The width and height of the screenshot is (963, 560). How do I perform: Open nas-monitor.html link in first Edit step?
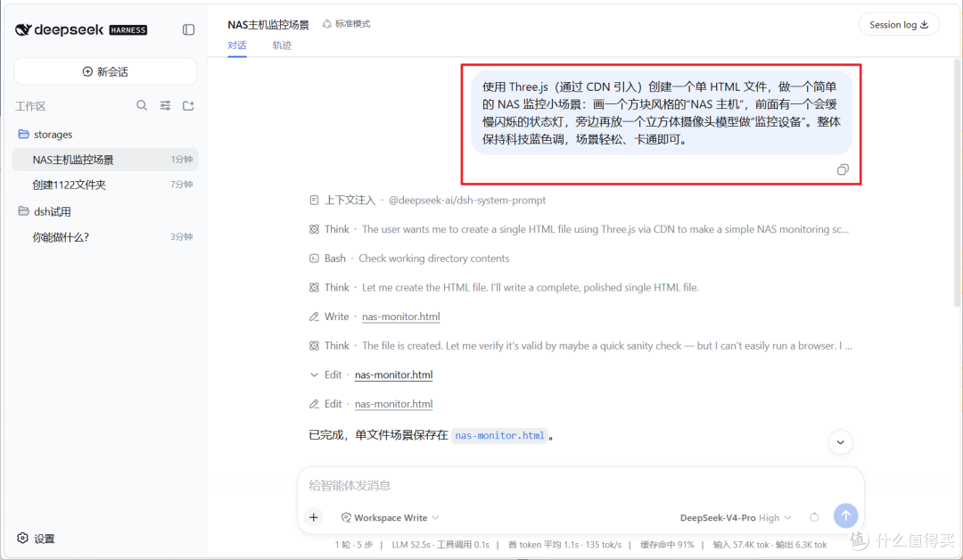pyautogui.click(x=394, y=375)
